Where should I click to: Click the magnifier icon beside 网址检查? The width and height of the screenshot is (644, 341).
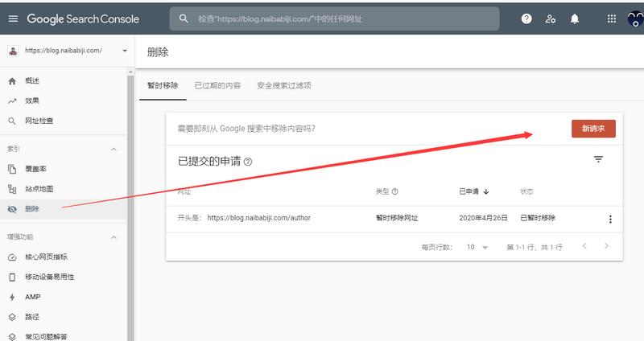12,121
